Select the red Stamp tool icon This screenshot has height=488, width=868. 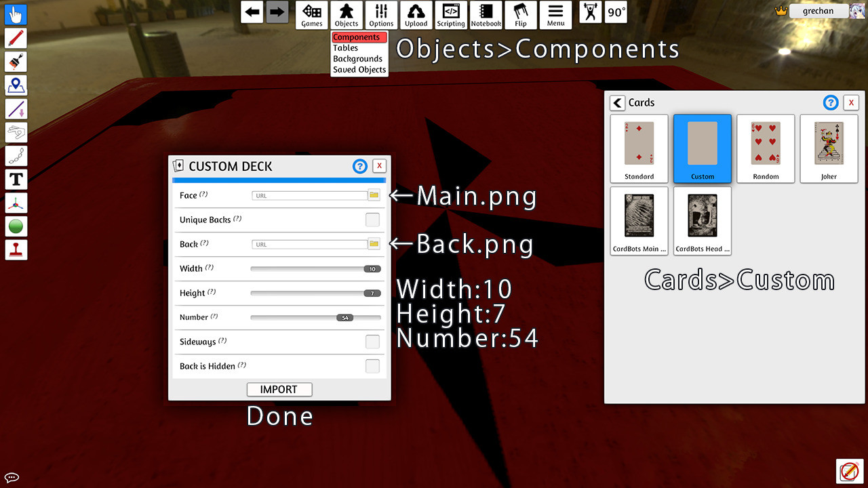(x=16, y=249)
